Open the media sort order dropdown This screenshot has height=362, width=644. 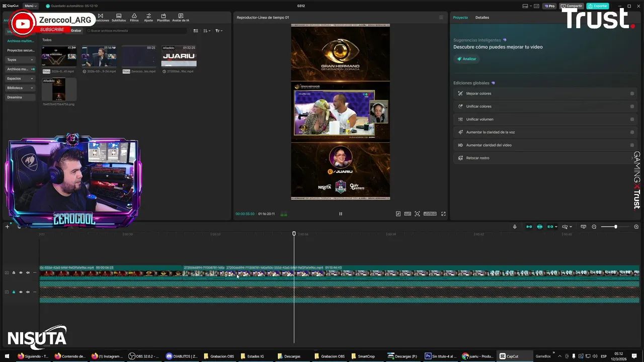207,31
